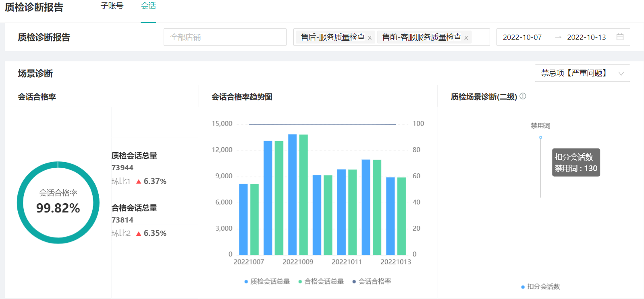Viewport: 644px width, 299px height.
Task: Remove the 售后-服务质量检查 tag
Action: pyautogui.click(x=370, y=38)
